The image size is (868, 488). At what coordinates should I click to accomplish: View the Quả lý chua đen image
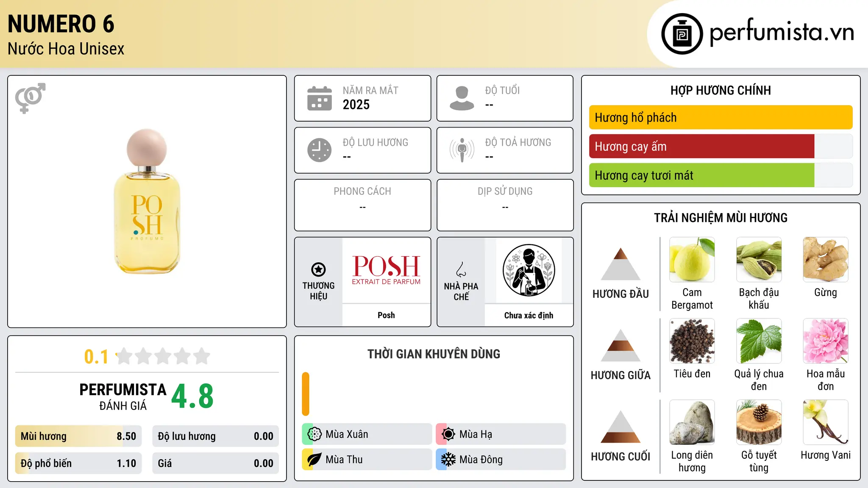point(759,341)
